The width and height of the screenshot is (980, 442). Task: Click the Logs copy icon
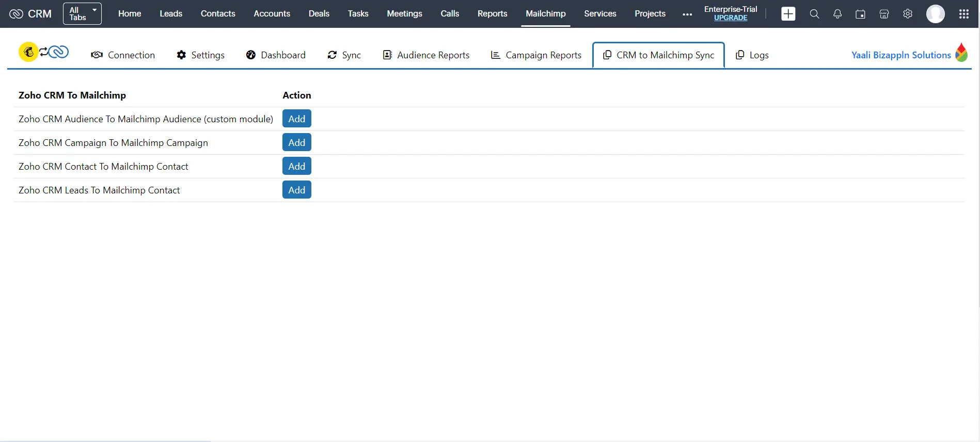tap(740, 55)
